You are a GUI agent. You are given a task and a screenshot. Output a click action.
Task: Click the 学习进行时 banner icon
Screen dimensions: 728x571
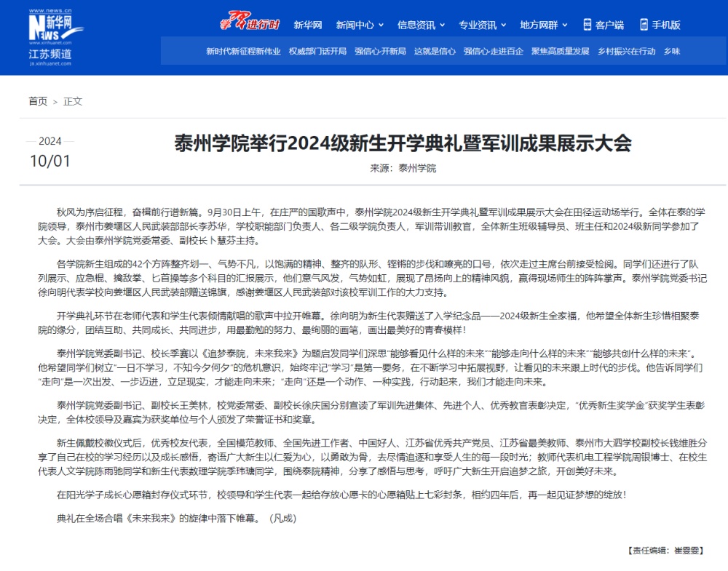[x=250, y=23]
